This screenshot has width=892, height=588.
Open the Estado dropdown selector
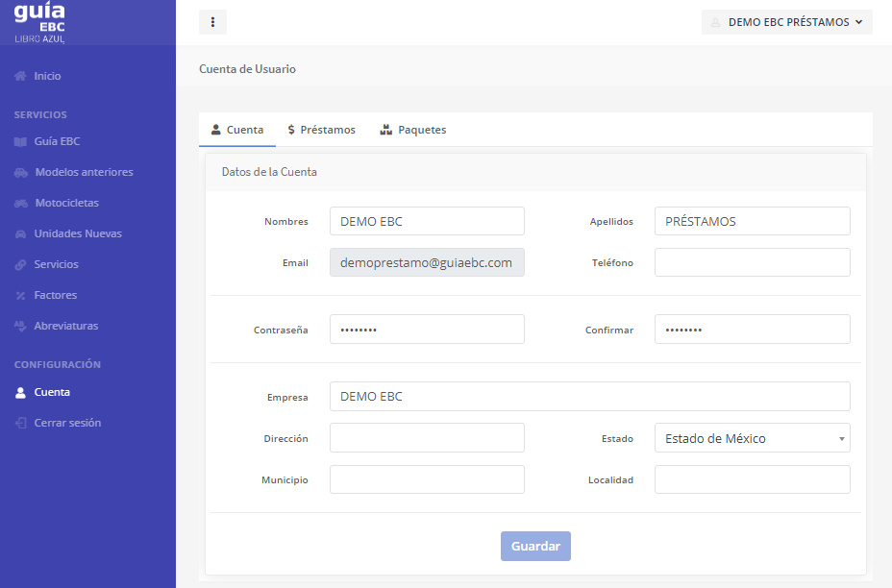click(x=752, y=438)
